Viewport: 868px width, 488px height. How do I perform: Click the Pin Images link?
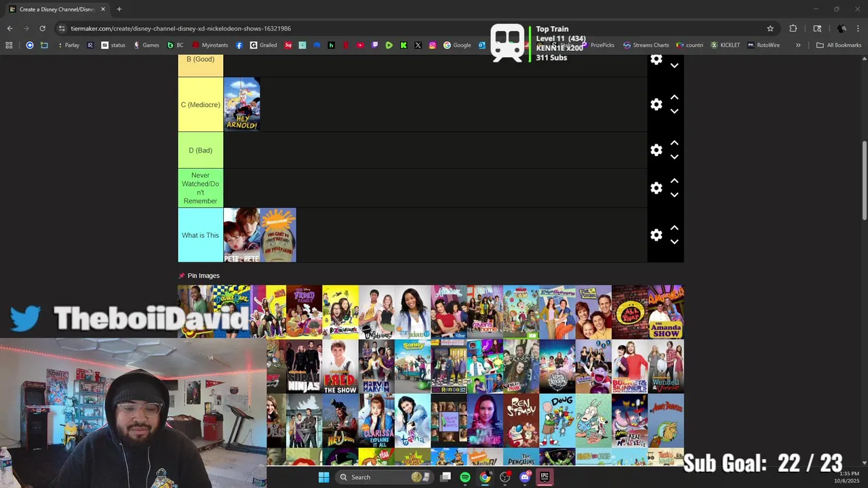tap(203, 276)
